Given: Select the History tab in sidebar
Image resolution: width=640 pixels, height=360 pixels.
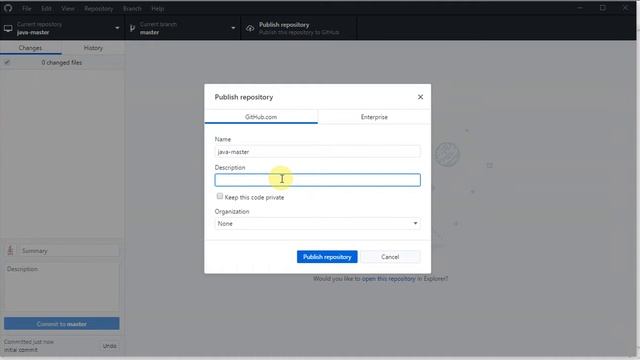Looking at the screenshot, I should (x=93, y=48).
